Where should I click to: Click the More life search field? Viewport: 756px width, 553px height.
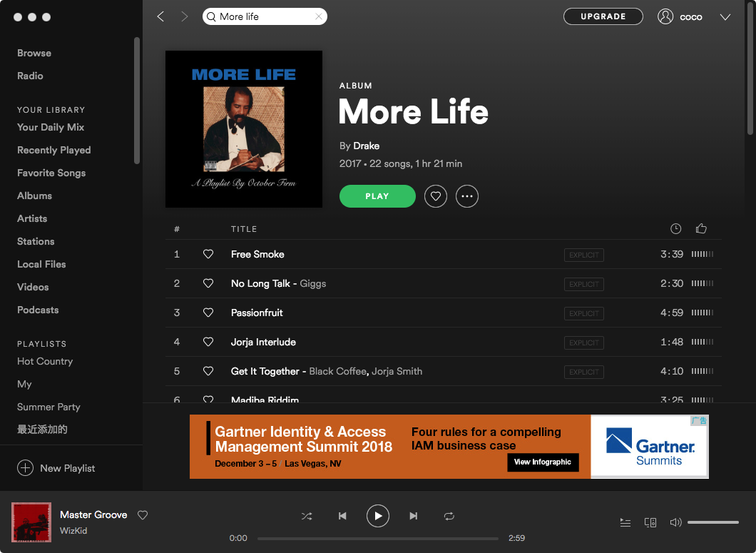tap(265, 16)
